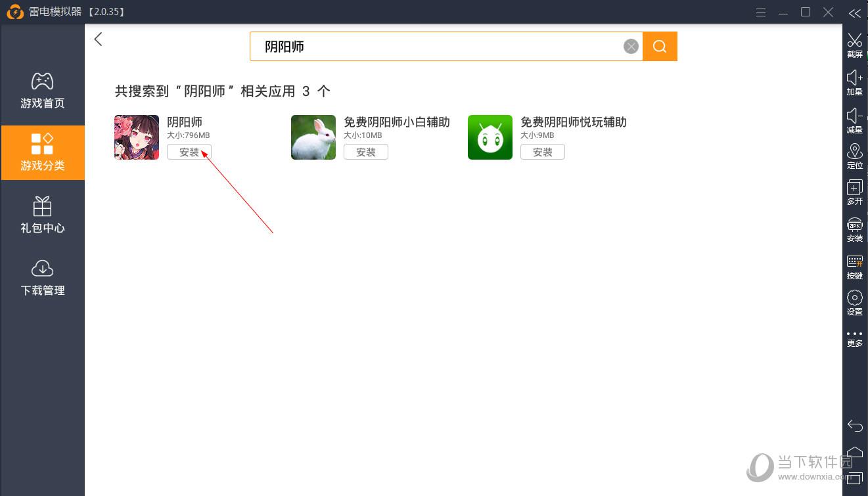Install 免费阴阳师小白辅助

[x=366, y=152]
